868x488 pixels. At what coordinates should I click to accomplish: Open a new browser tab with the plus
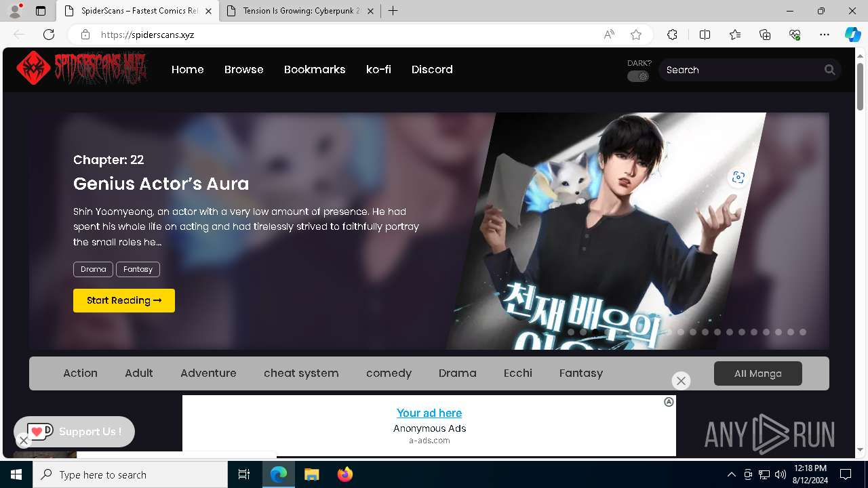(393, 11)
